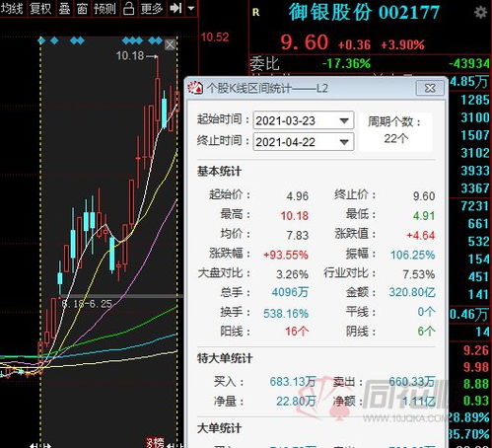This screenshot has width=492, height=448.
Task: Click the 周期个数 value 22个
Action: tap(396, 138)
